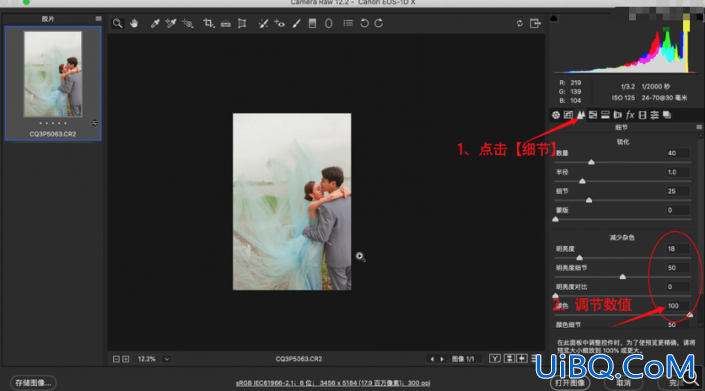Copy current settings to before
The height and width of the screenshot is (391, 705).
(522, 359)
